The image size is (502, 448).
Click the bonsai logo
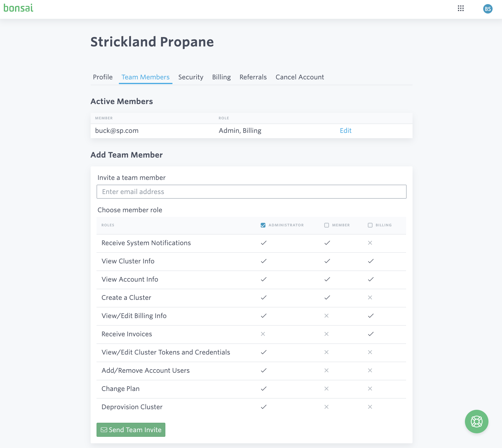18,8
